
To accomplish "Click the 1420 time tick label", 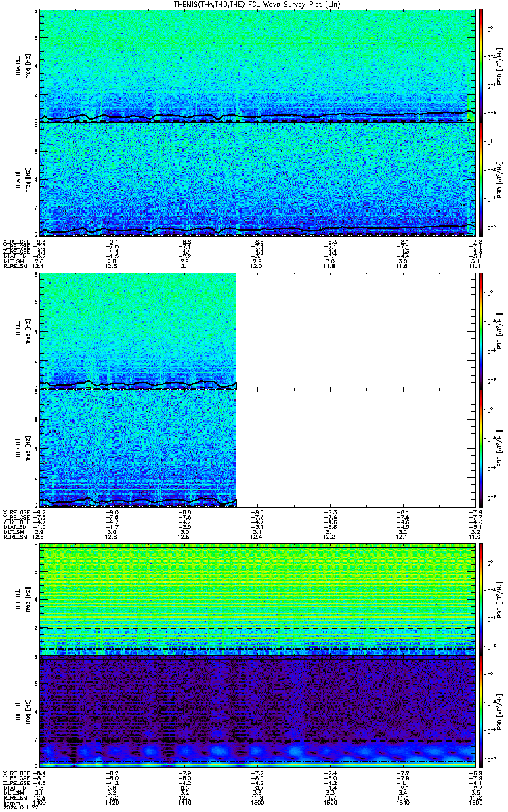I will click(112, 803).
